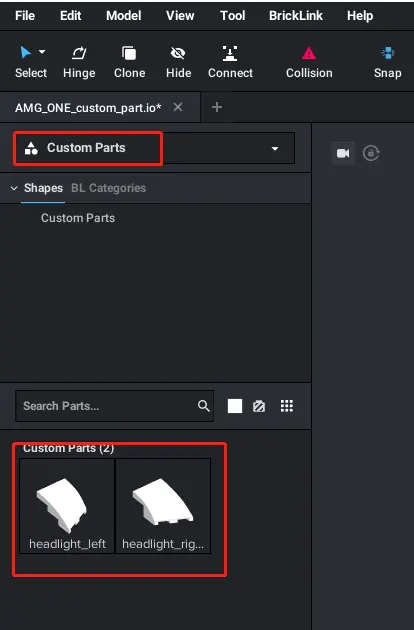Switch to the Shapes tab
Screen dimensions: 414x630
point(43,188)
